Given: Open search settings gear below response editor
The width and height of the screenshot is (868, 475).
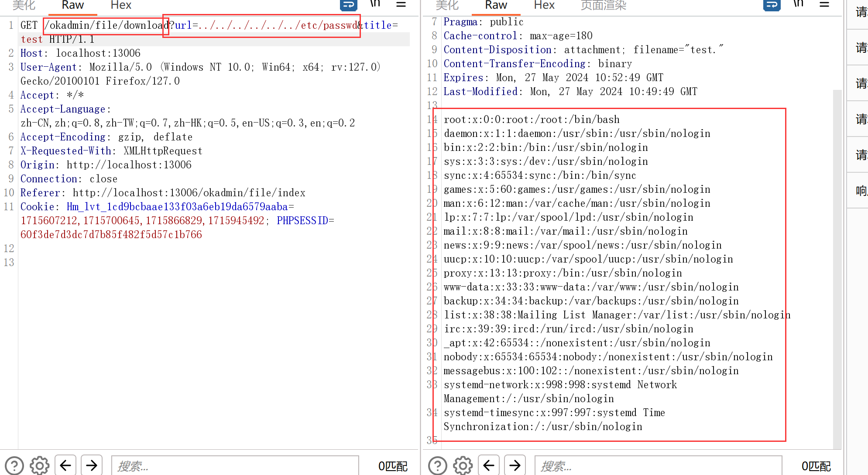Looking at the screenshot, I should coord(463,465).
